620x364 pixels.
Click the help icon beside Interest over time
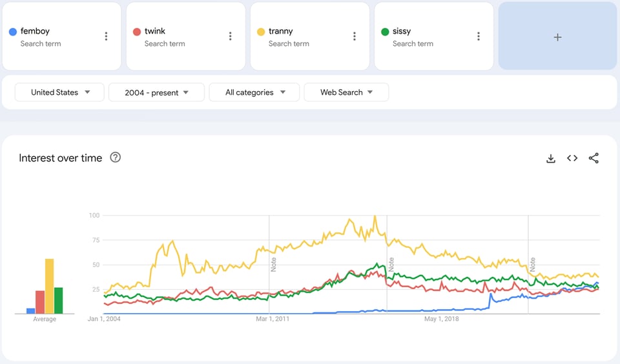click(116, 157)
